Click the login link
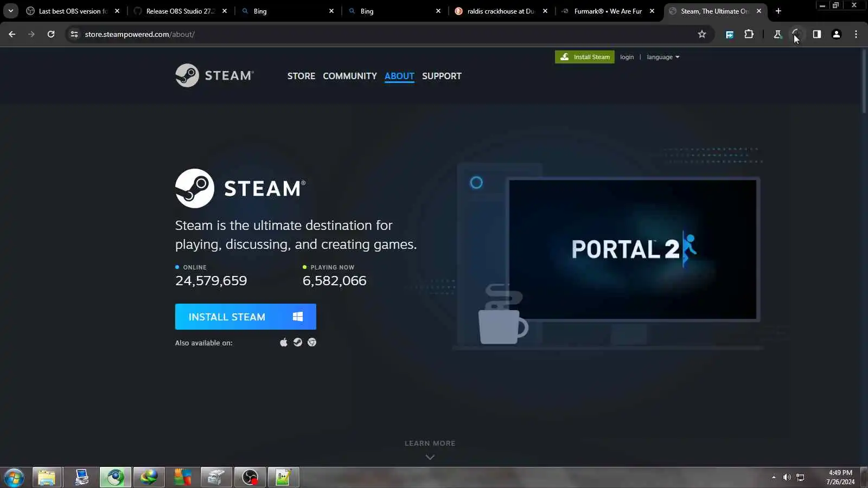Viewport: 868px width, 488px height. click(x=627, y=57)
